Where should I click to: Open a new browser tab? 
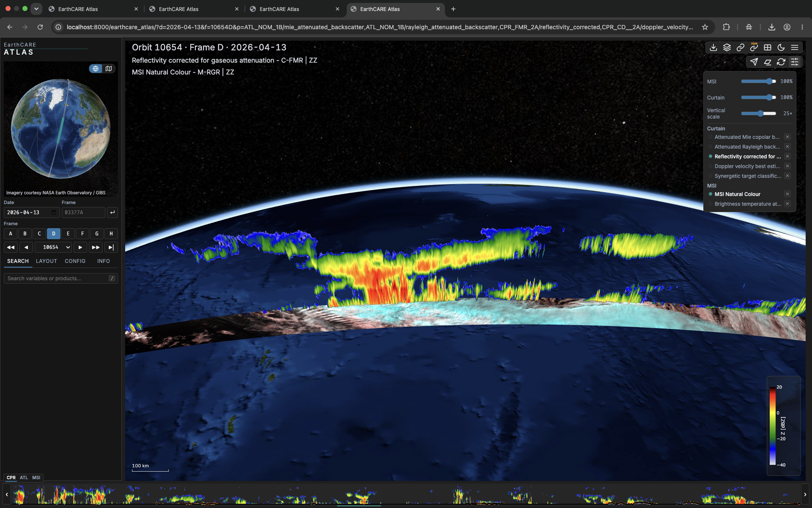pyautogui.click(x=453, y=9)
